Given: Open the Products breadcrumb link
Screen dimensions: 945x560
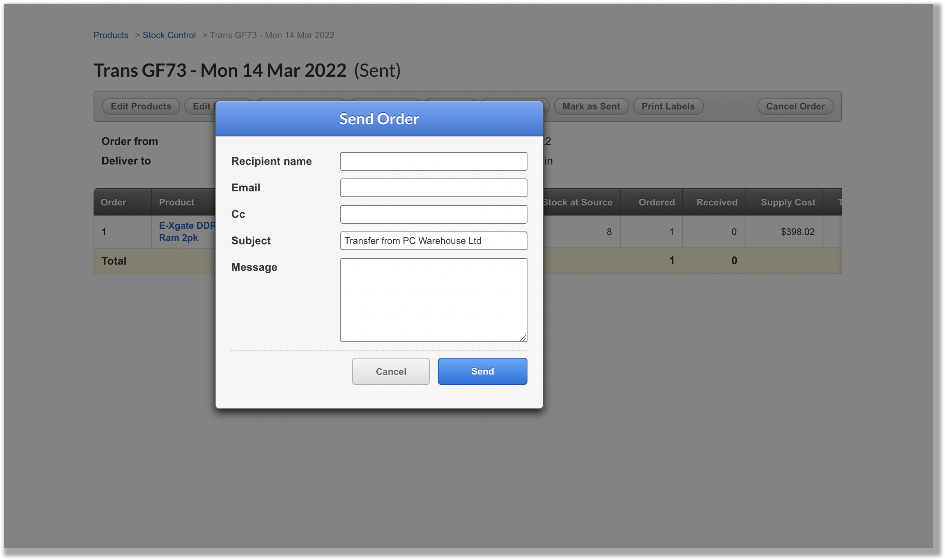Looking at the screenshot, I should pos(111,35).
